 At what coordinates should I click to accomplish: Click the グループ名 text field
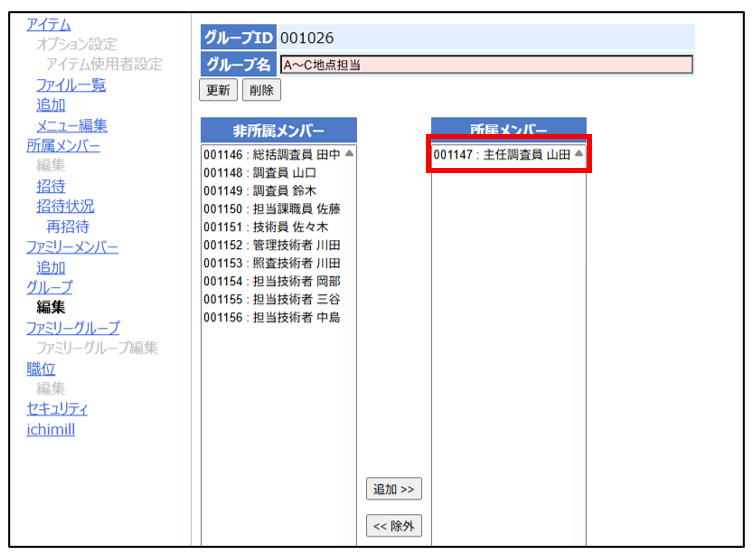tap(486, 65)
